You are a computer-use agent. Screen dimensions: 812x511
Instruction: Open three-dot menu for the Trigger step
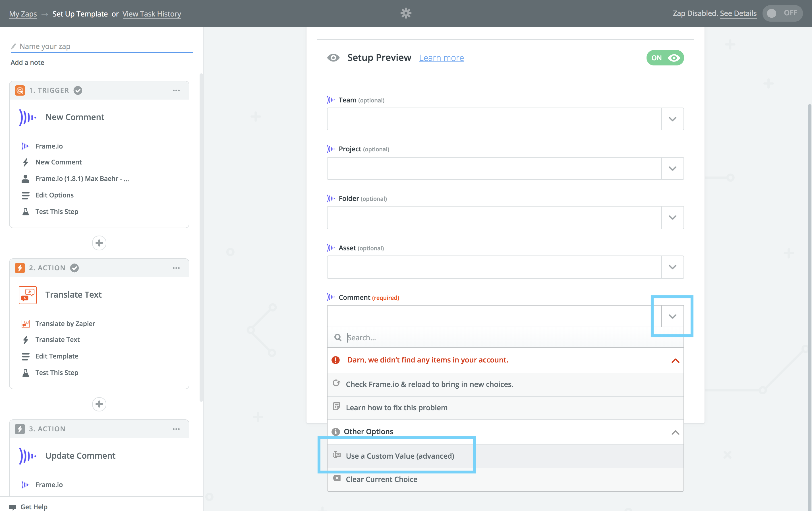(176, 90)
